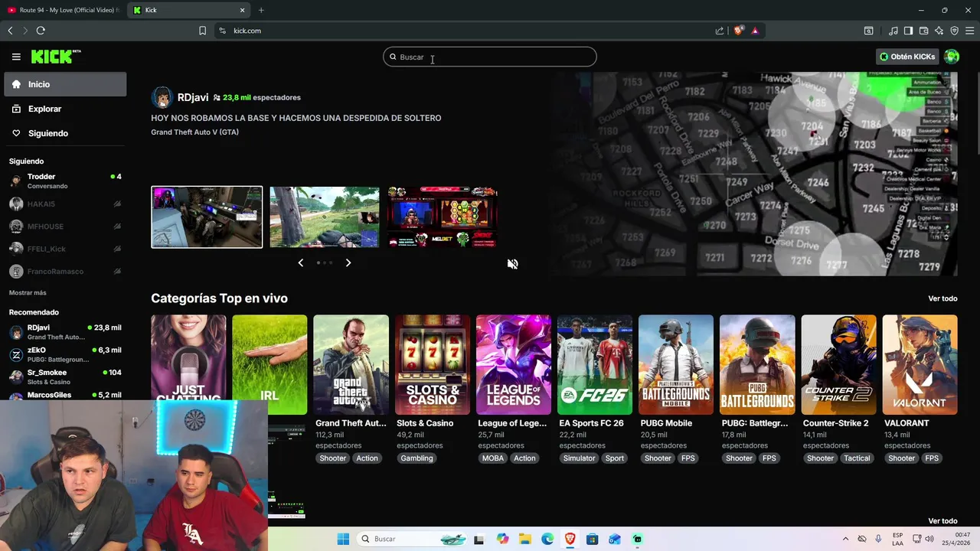Open Explorar in the sidebar
Screen dimensions: 980x551
[x=65, y=109]
